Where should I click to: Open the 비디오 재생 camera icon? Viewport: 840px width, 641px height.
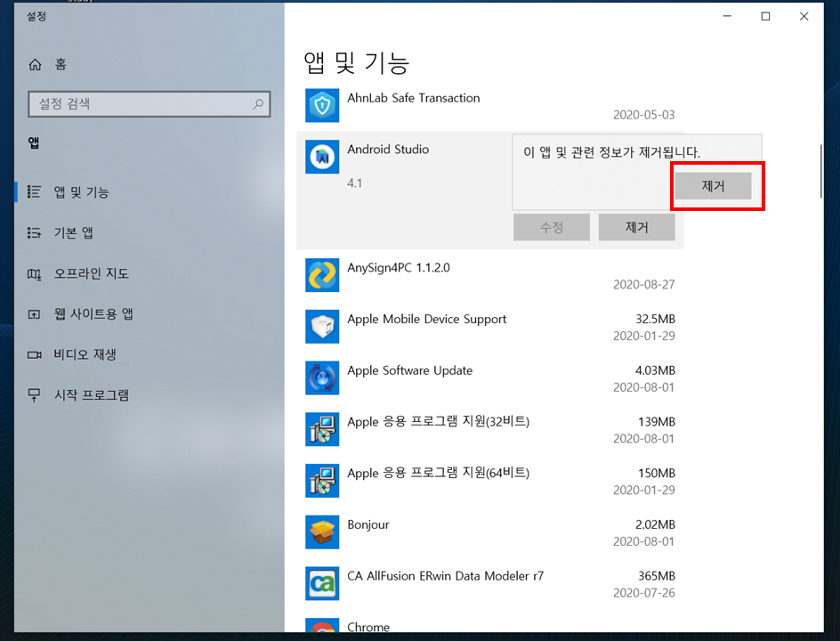(x=35, y=355)
